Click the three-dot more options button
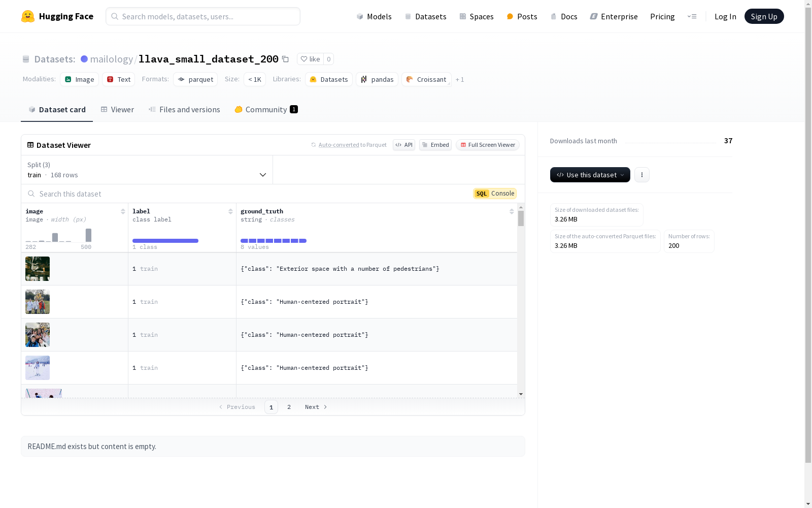 [642, 175]
